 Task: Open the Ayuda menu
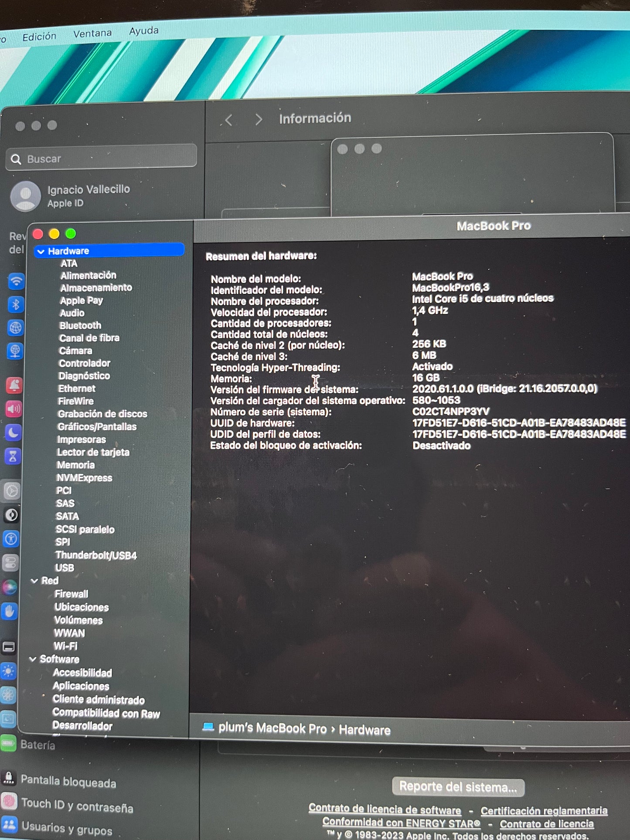tap(143, 31)
